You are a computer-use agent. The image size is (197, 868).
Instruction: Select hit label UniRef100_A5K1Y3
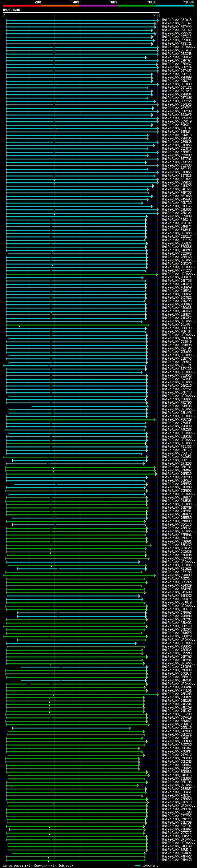(x=177, y=819)
